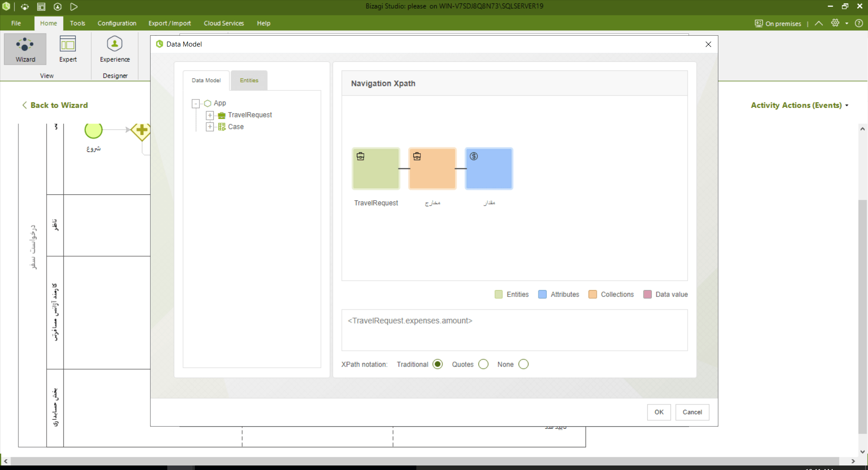Expand the Case tree node
868x470 pixels.
point(210,127)
